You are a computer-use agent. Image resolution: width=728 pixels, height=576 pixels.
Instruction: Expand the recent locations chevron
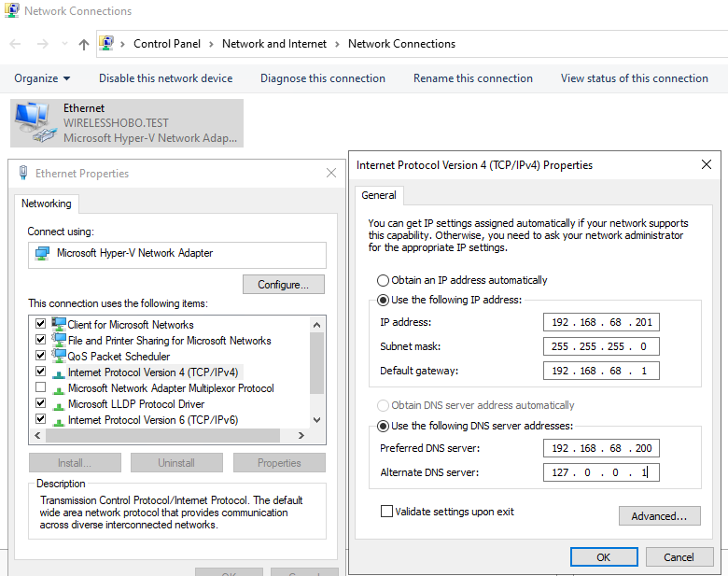point(64,44)
